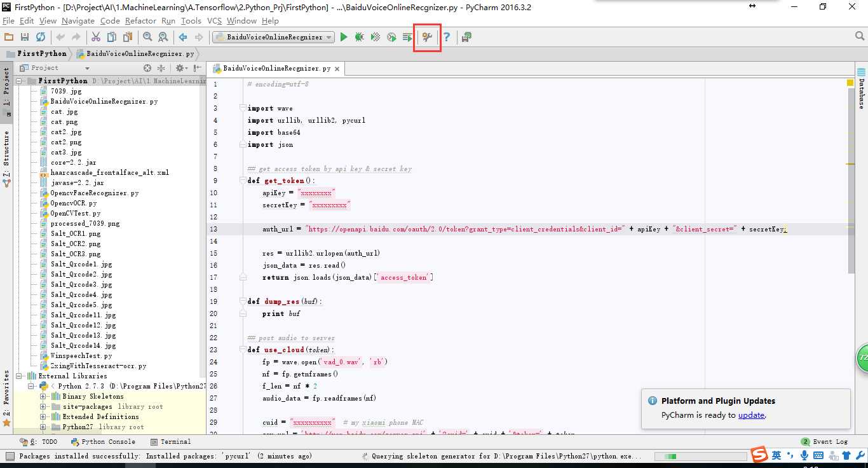The width and height of the screenshot is (868, 468).
Task: Open the 6: TODO tool window
Action: (x=39, y=441)
